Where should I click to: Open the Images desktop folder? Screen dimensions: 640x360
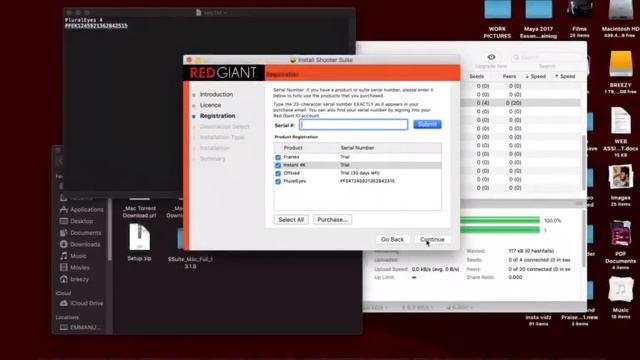620,184
